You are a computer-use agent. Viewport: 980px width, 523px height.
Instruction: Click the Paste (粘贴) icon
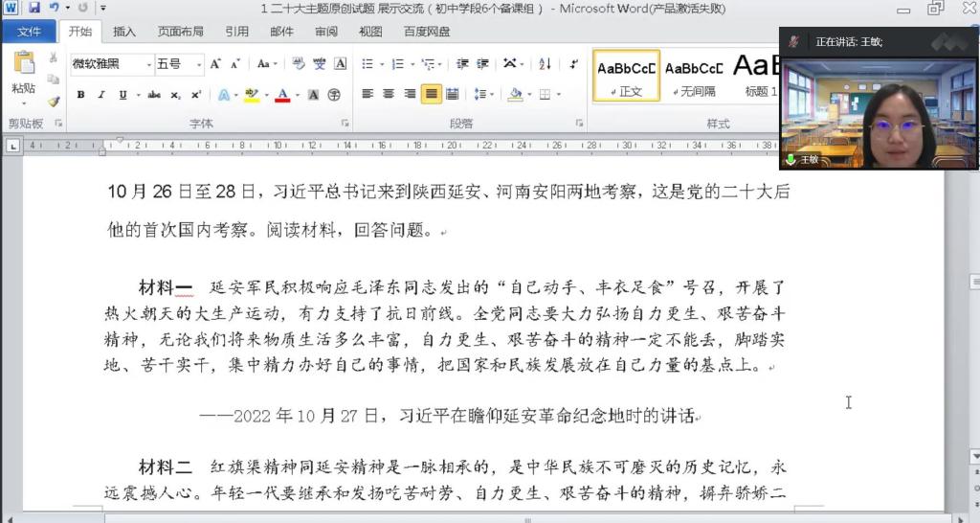23,65
